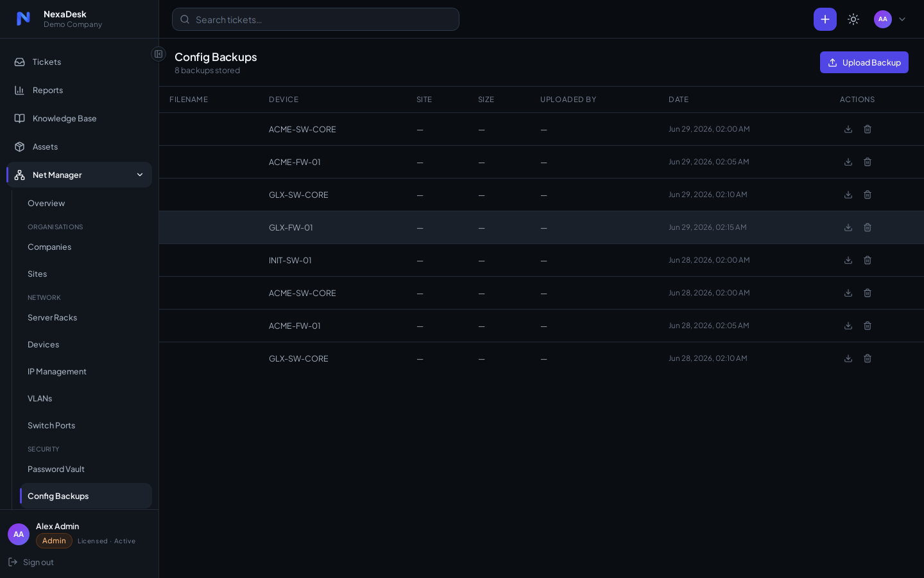Select the INIT-SW-01 device cell
Viewport: 924px width, 578px height.
(290, 260)
